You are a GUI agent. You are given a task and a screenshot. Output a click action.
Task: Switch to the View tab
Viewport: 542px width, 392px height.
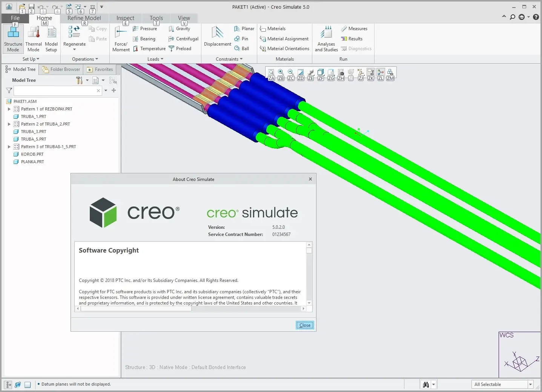coord(184,18)
